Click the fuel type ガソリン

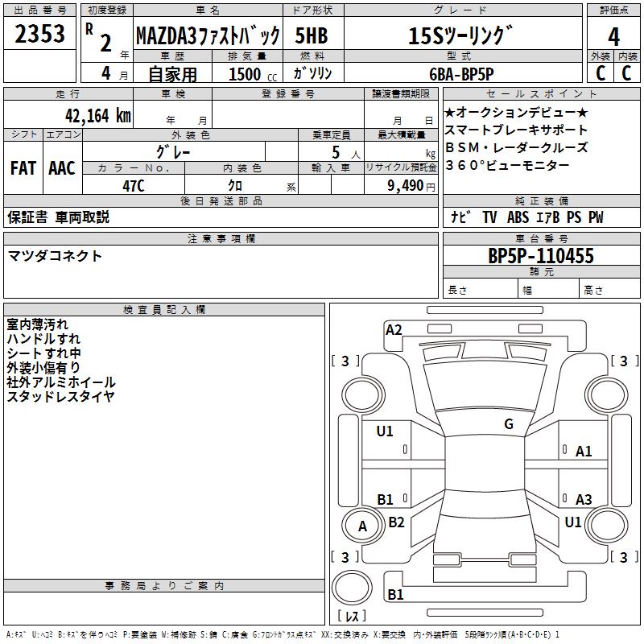click(312, 73)
